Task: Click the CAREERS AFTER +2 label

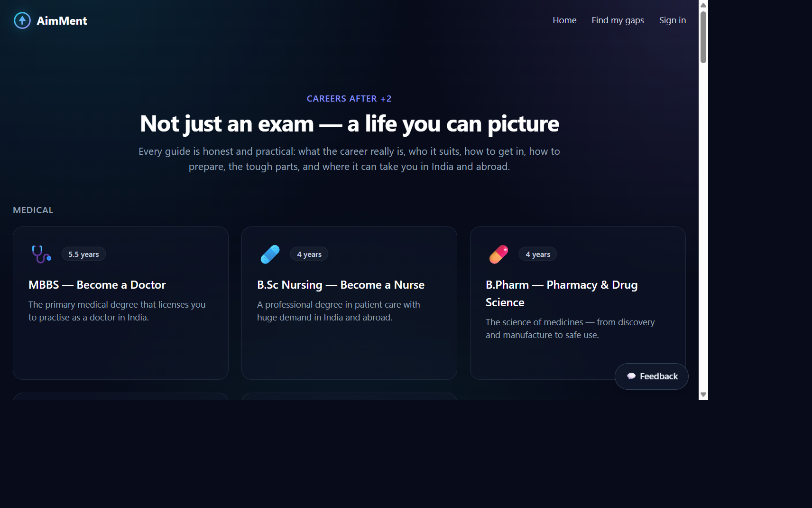Action: [x=349, y=99]
